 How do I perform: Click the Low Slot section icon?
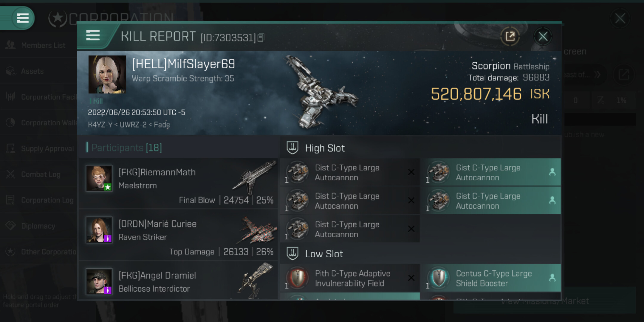coord(292,253)
